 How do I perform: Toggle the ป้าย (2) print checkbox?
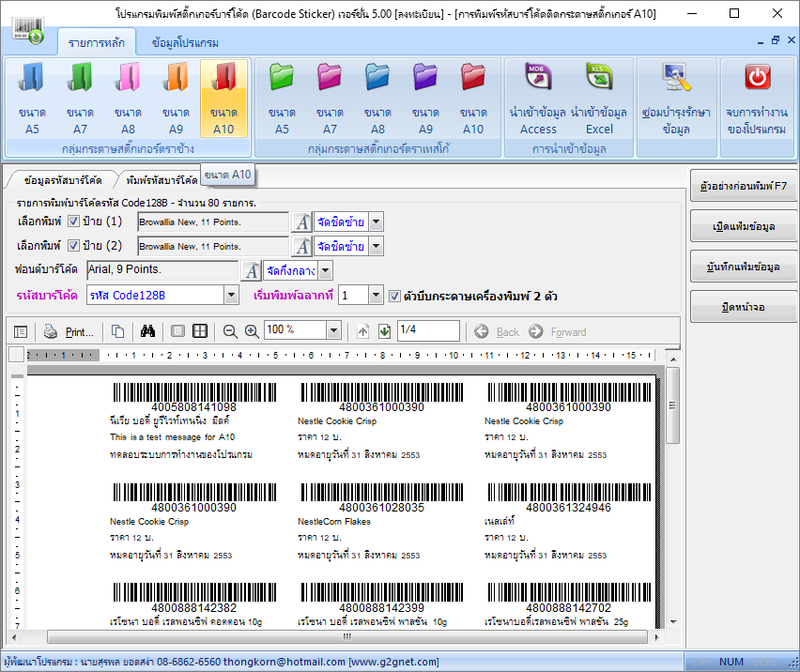74,246
